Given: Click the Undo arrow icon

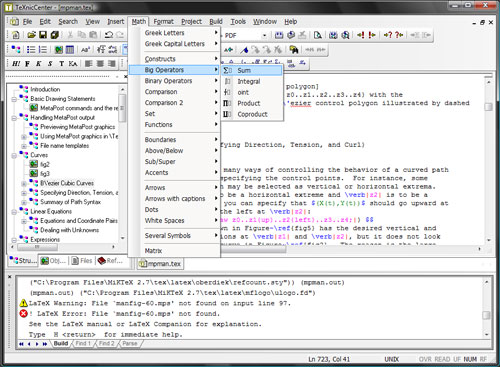Looking at the screenshot, I should pos(108,35).
